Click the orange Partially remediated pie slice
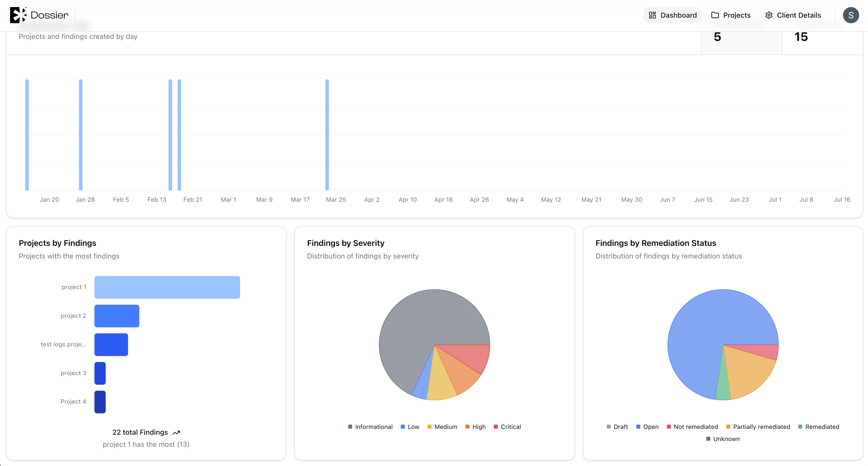The width and height of the screenshot is (868, 466). (x=746, y=374)
